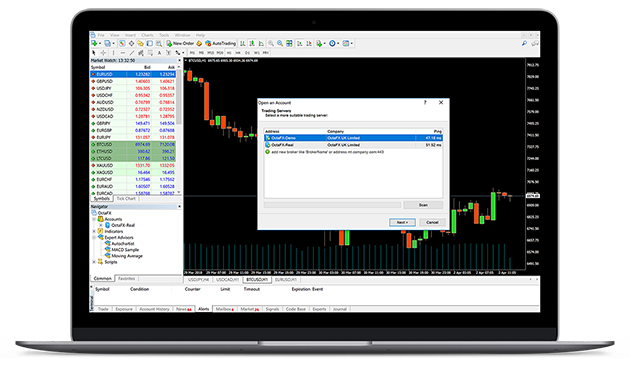Switch to Favorites tab in Navigator
Viewport: 630px width, 379px height.
point(126,279)
